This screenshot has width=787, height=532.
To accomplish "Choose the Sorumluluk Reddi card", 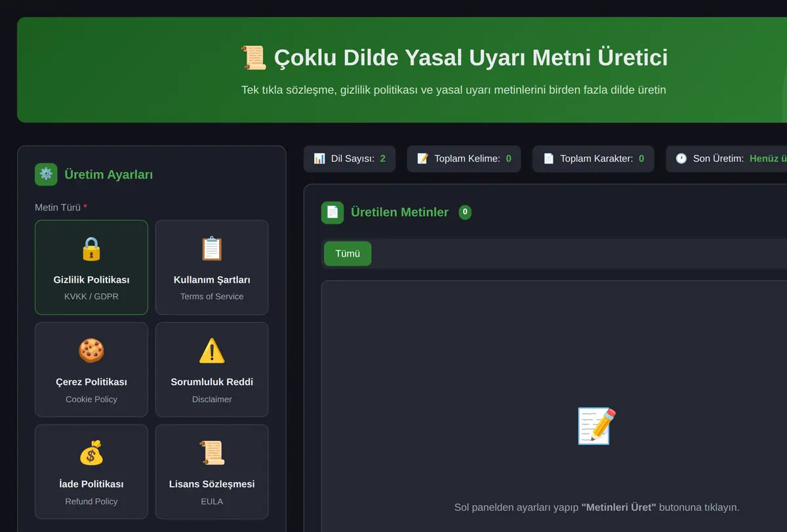I will (x=212, y=370).
